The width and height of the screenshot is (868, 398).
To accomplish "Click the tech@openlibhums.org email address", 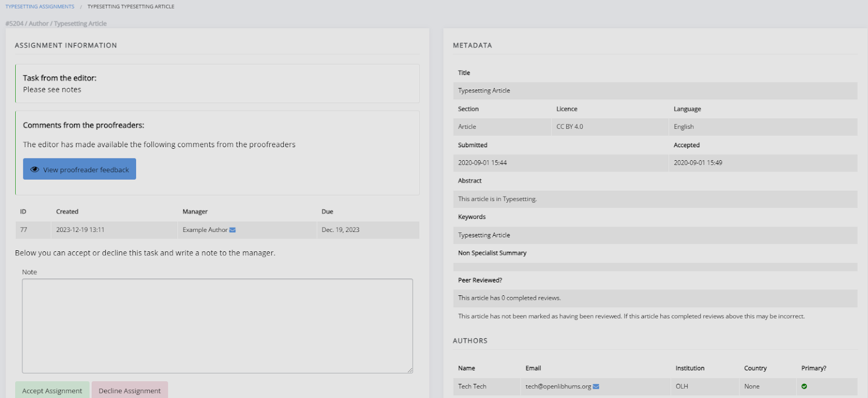I will tap(558, 387).
